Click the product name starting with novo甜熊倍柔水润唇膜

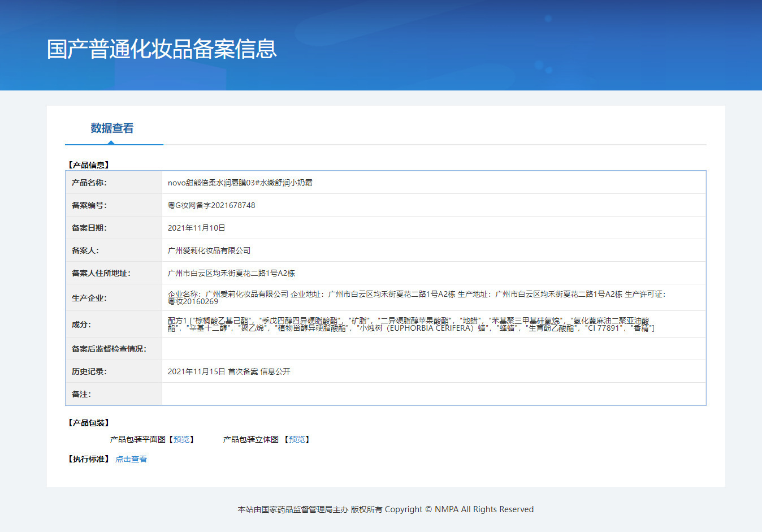(240, 183)
